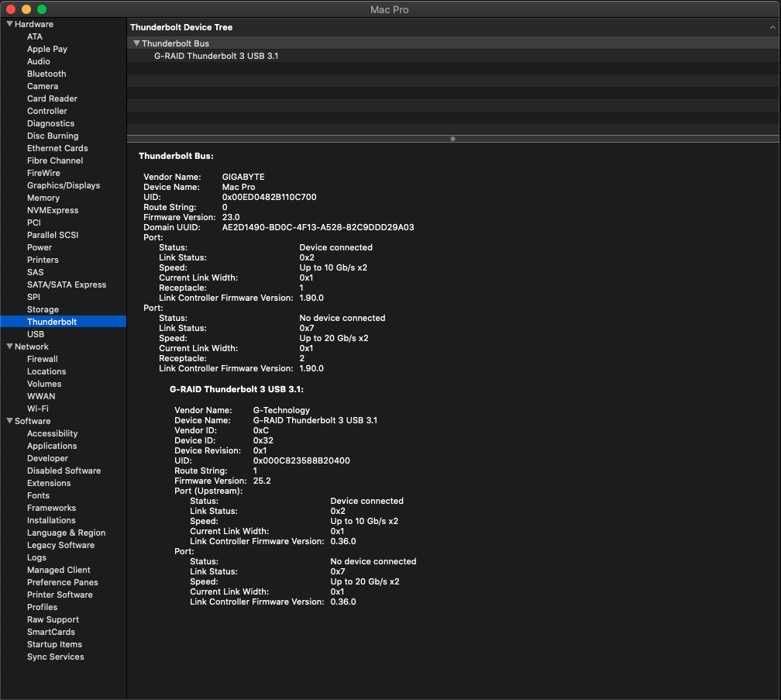Select Locations under Network

tap(46, 371)
